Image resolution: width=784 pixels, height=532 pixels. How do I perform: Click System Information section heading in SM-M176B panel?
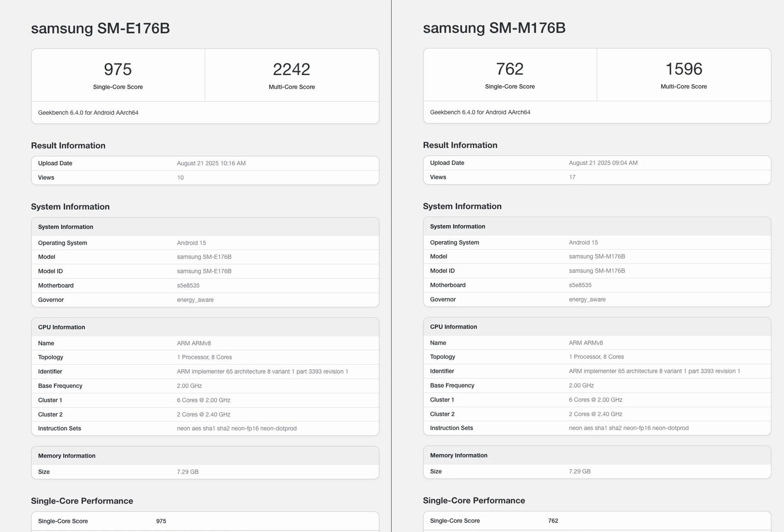pyautogui.click(x=462, y=206)
